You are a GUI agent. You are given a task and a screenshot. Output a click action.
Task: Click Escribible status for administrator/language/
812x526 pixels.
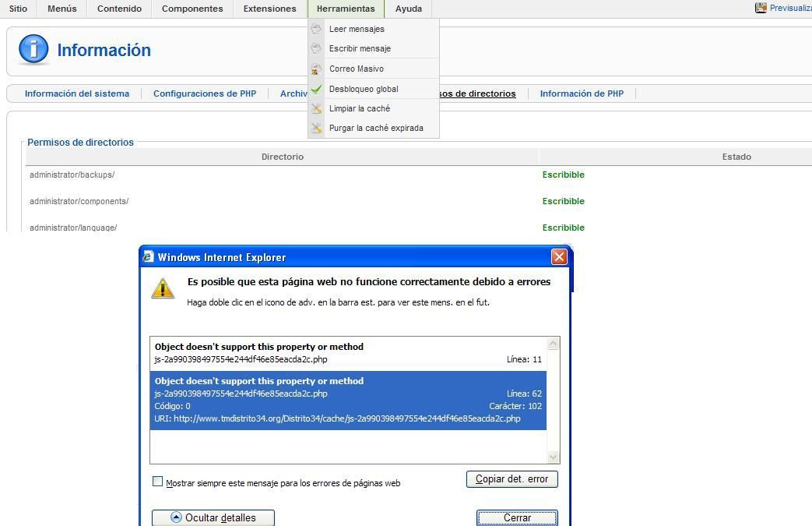coord(564,228)
